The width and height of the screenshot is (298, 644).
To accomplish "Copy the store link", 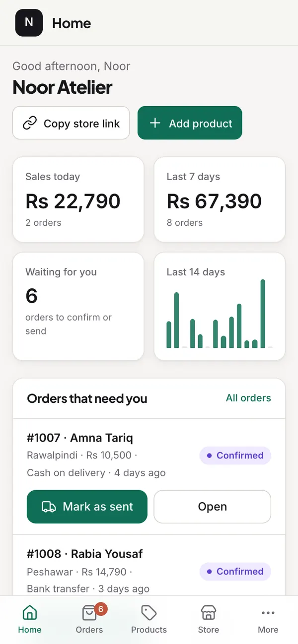I will coord(71,123).
